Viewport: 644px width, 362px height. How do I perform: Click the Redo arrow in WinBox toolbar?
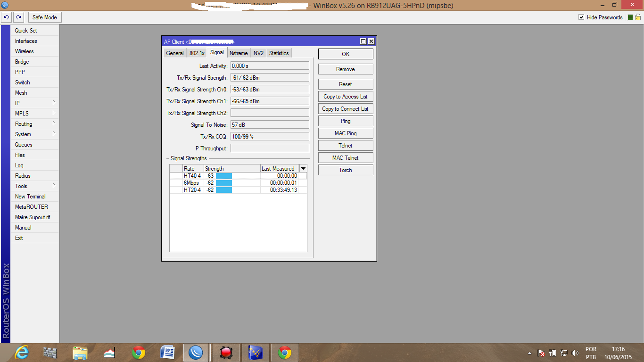pyautogui.click(x=18, y=17)
